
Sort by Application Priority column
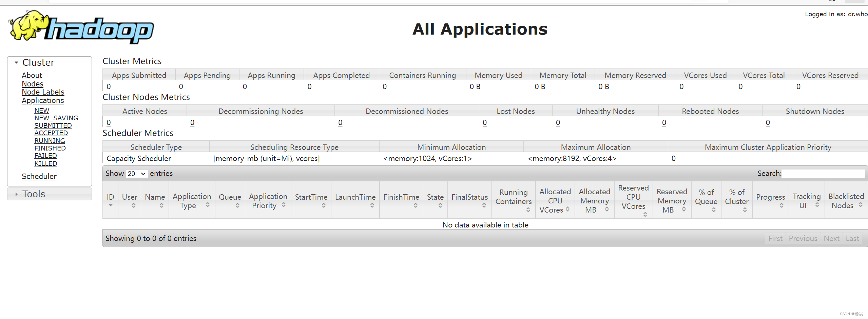tap(268, 200)
